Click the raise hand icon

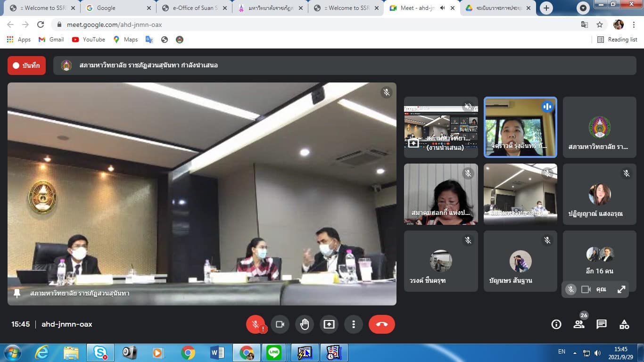305,324
